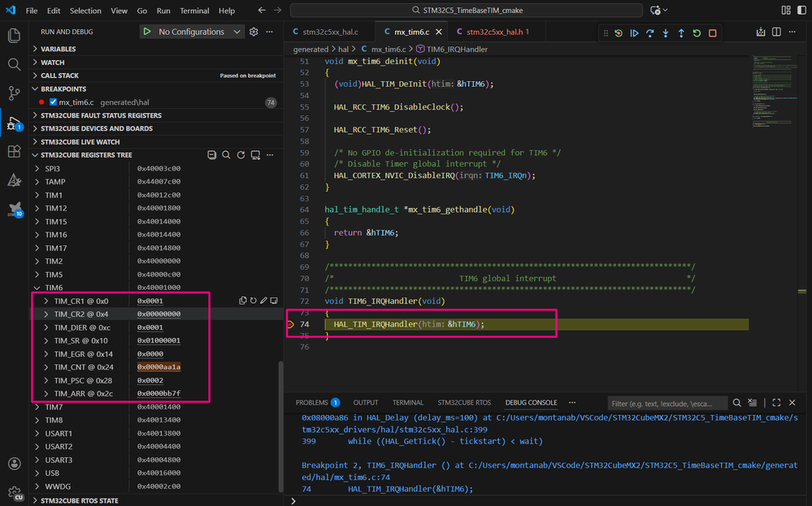The width and height of the screenshot is (812, 506).
Task: Open the Extensions view
Action: (x=14, y=151)
